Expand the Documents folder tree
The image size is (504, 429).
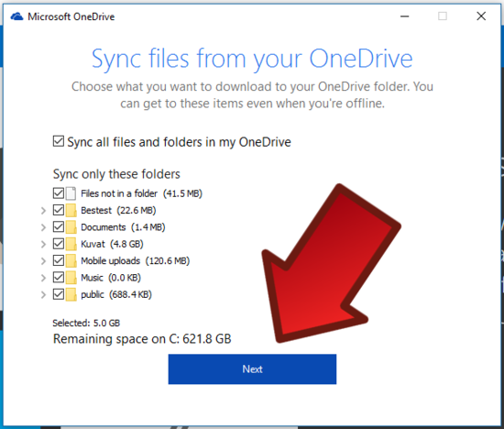click(x=43, y=227)
